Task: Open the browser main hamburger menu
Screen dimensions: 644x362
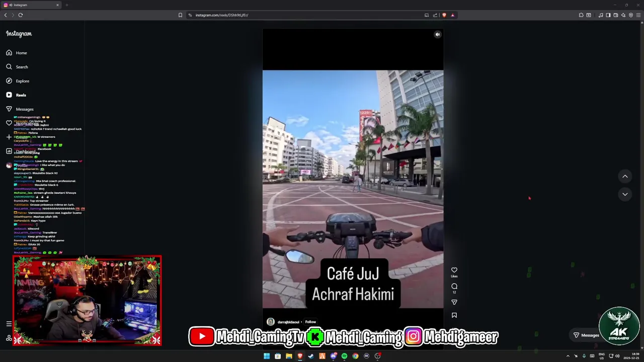Action: (639, 15)
